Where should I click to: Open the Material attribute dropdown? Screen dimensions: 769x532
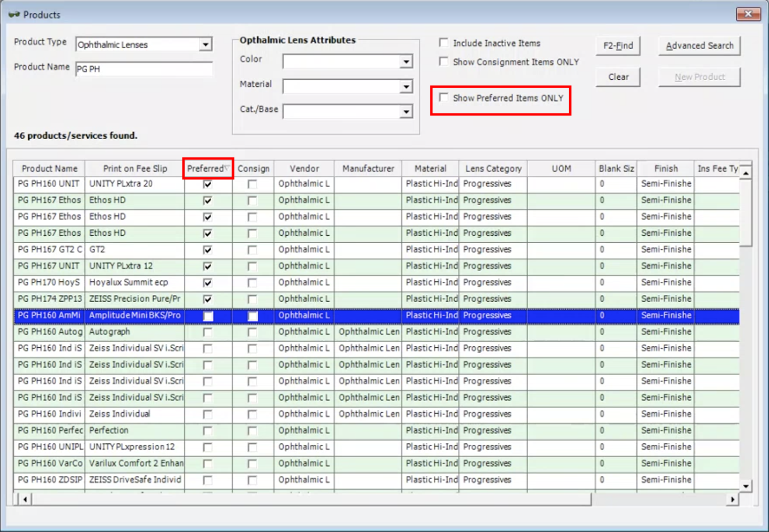tap(406, 87)
